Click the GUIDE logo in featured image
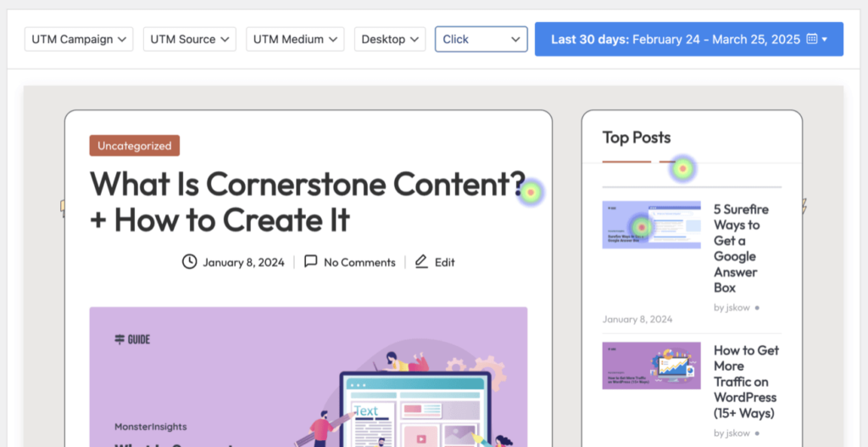This screenshot has height=447, width=868. [x=132, y=339]
